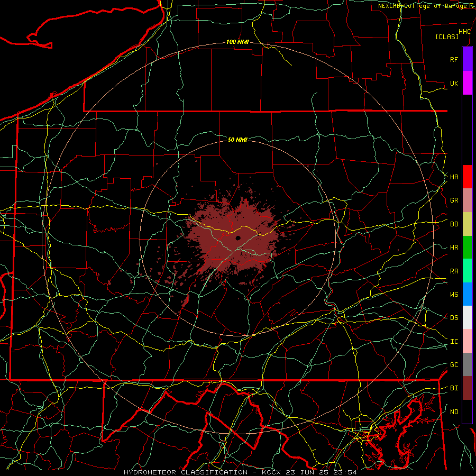Click the '[CLAS]' text above the legend

tap(446, 36)
